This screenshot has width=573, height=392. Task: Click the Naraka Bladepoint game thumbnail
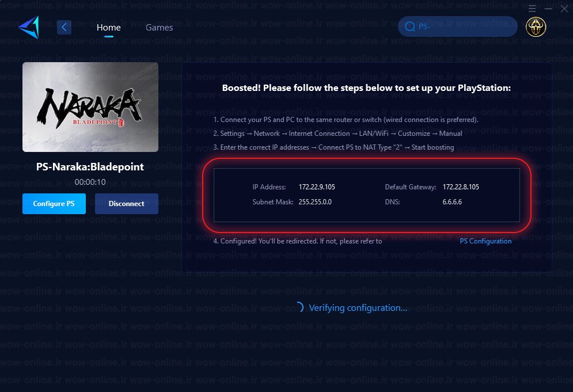point(90,106)
